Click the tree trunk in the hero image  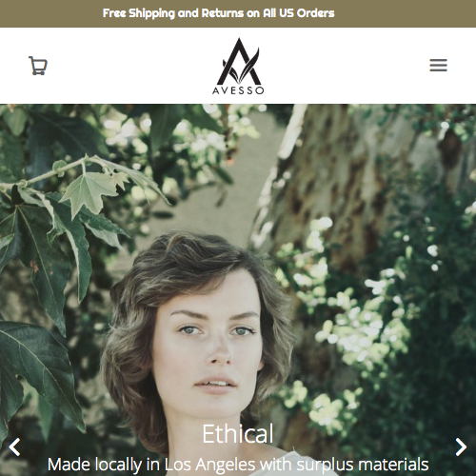(x=343, y=178)
